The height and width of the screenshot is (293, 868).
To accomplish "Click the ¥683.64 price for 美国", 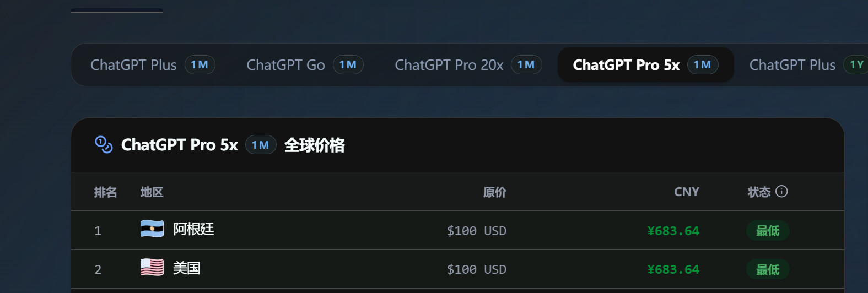I will [x=673, y=269].
